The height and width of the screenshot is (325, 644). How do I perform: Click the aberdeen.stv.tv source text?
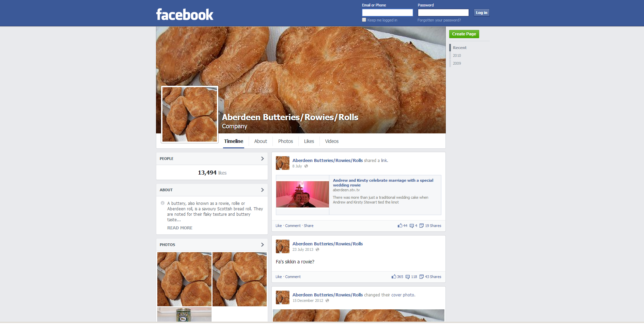point(346,190)
